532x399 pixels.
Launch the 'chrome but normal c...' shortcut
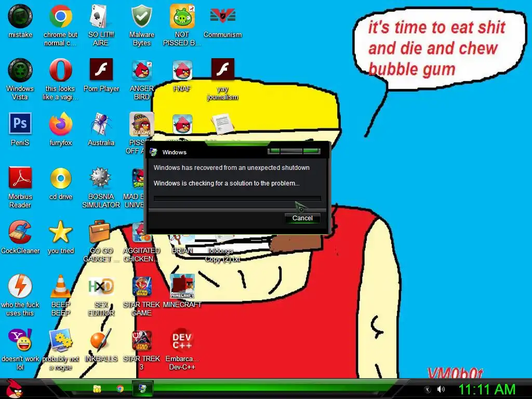pos(60,16)
